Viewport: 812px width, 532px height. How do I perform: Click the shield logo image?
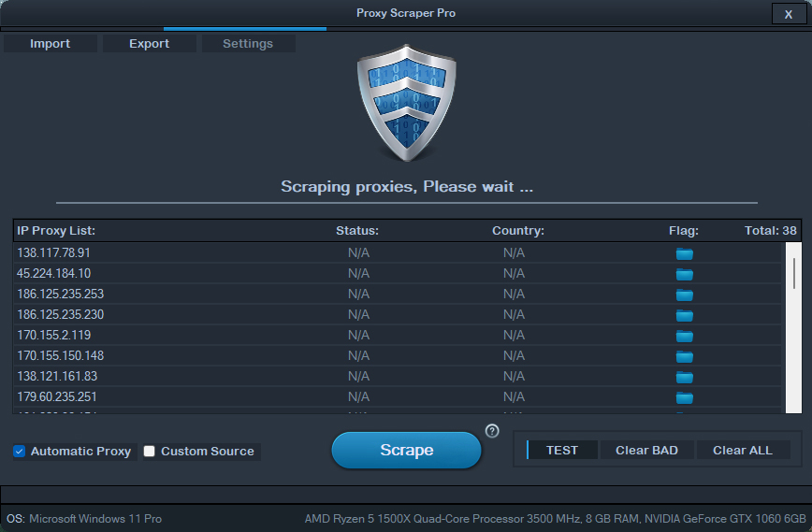coord(407,103)
